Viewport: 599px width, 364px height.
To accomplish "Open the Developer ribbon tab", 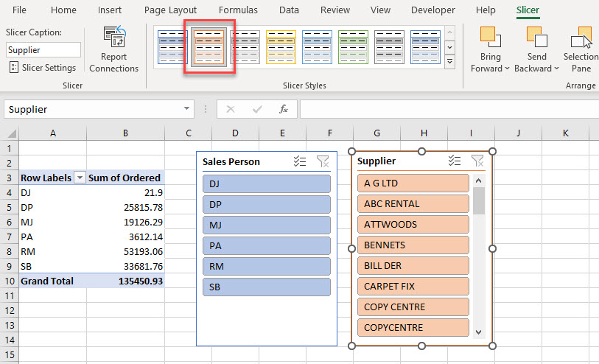I will (432, 10).
